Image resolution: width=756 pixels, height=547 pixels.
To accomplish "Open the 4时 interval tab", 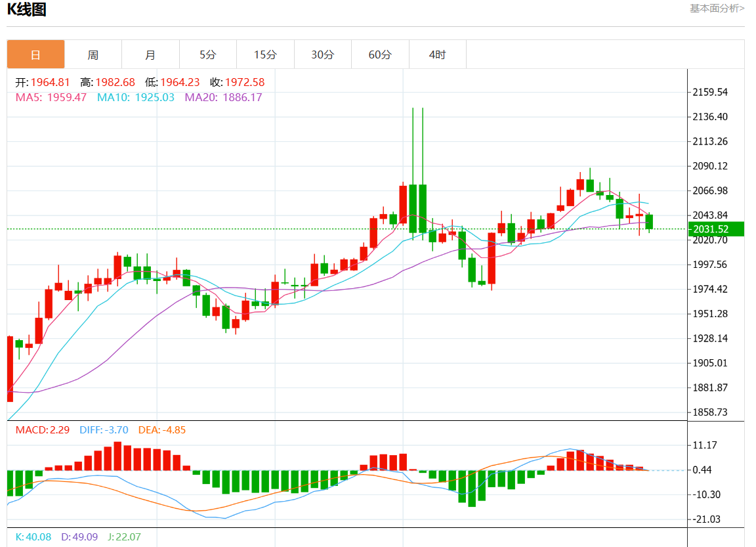I will click(437, 55).
